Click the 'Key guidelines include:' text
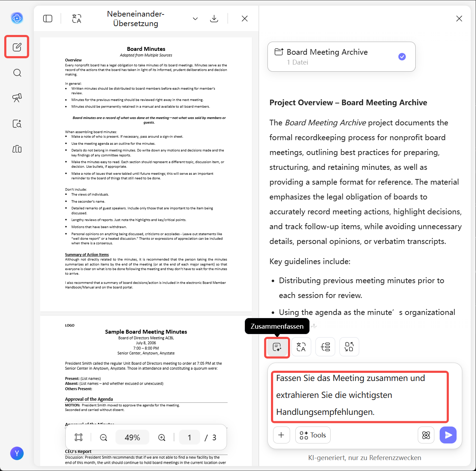476x471 pixels. tap(310, 261)
